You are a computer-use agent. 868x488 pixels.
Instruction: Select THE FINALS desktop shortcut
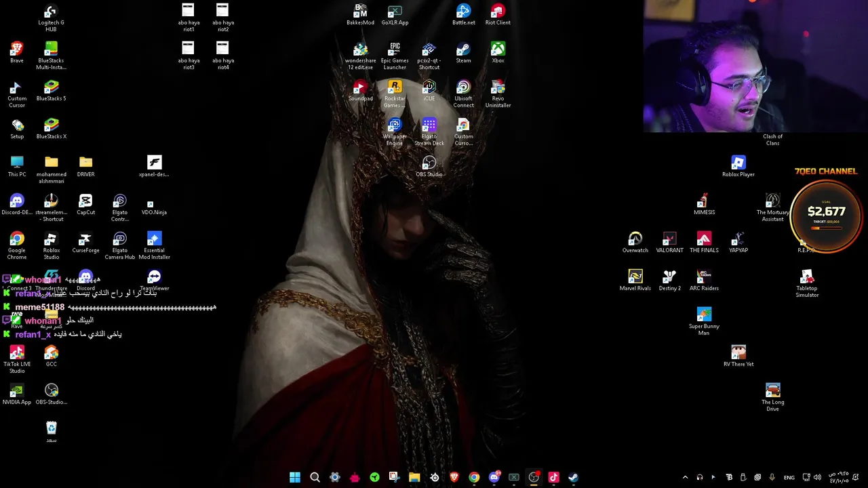pos(704,243)
